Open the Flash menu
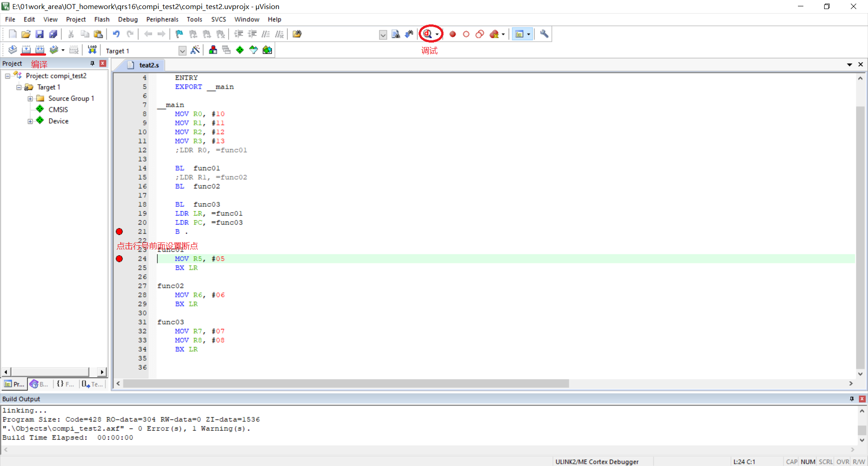This screenshot has width=868, height=466. [102, 19]
